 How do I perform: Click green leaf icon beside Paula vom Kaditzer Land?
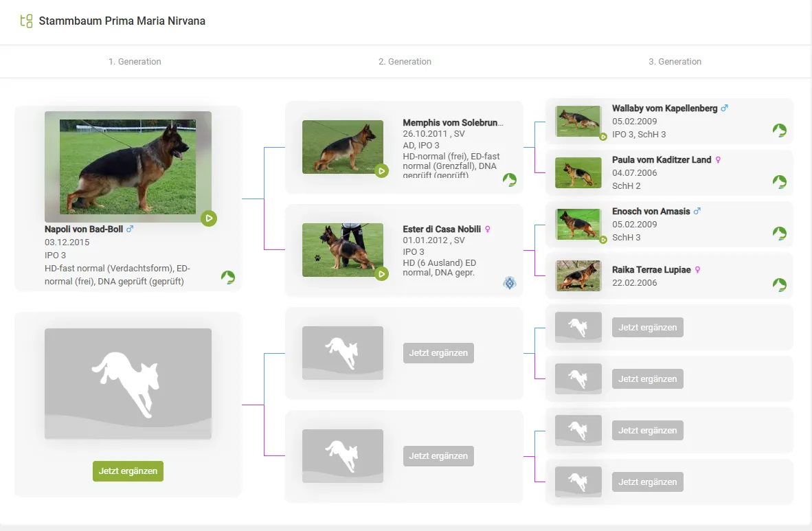pos(779,182)
